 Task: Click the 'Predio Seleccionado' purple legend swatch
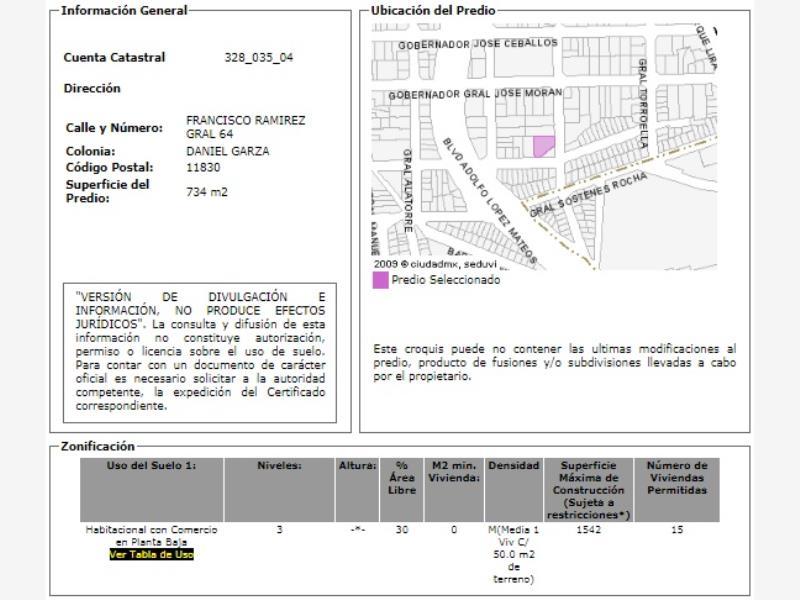381,280
